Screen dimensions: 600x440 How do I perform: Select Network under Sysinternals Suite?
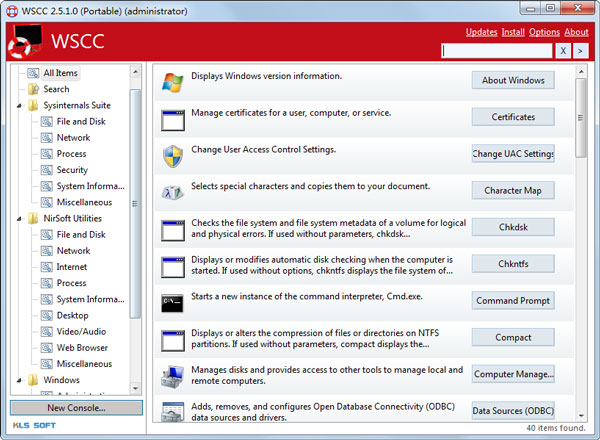point(73,137)
